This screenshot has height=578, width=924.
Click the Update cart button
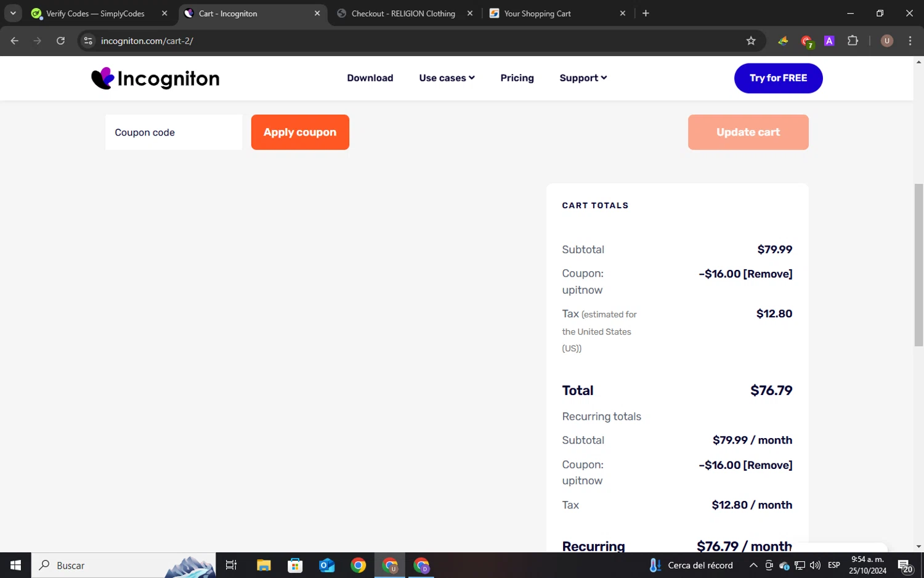pos(748,132)
